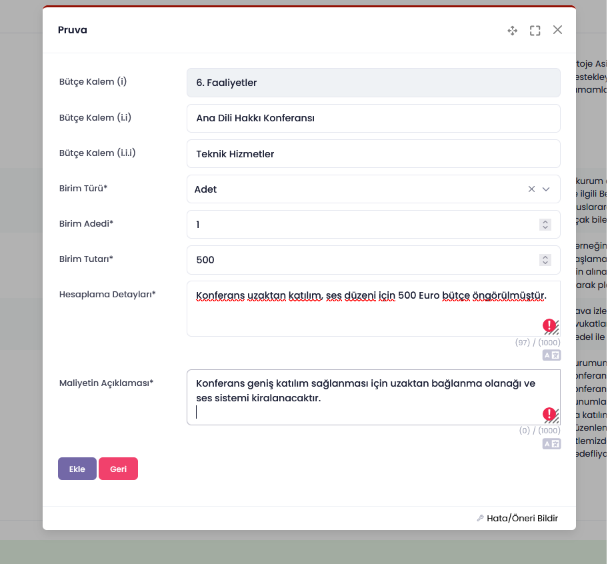Click the (97) / (1000) character counter
607x564 pixels.
(x=537, y=342)
